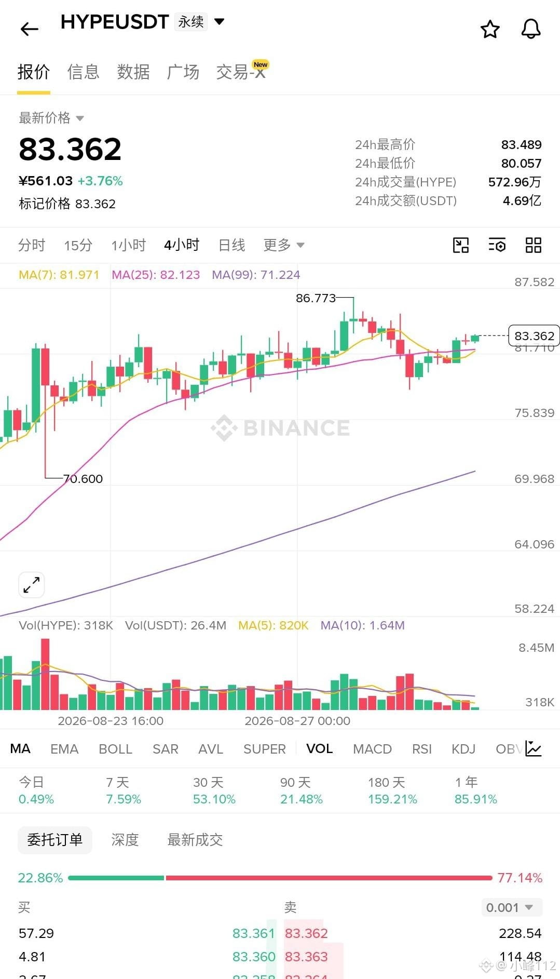This screenshot has width=560, height=979.
Task: Tap the 永续 perpetual contract tag
Action: click(191, 21)
